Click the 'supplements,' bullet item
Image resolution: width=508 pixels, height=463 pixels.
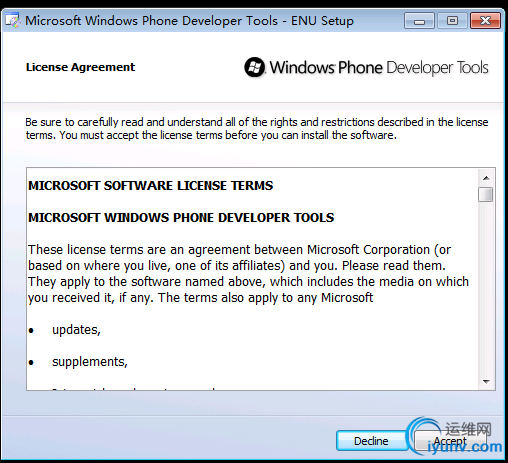click(x=90, y=362)
